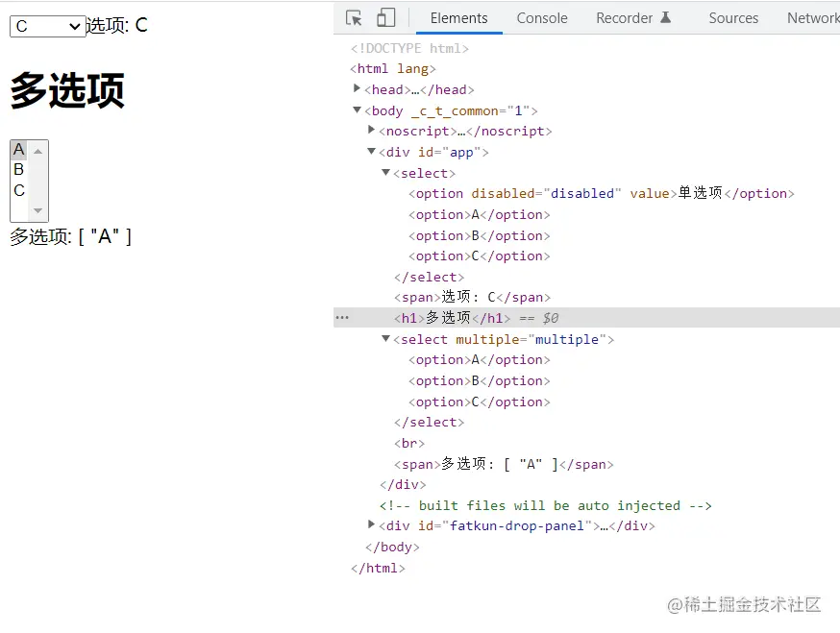The image size is (840, 633).
Task: Select option C line under select multiple
Action: pyautogui.click(x=479, y=402)
